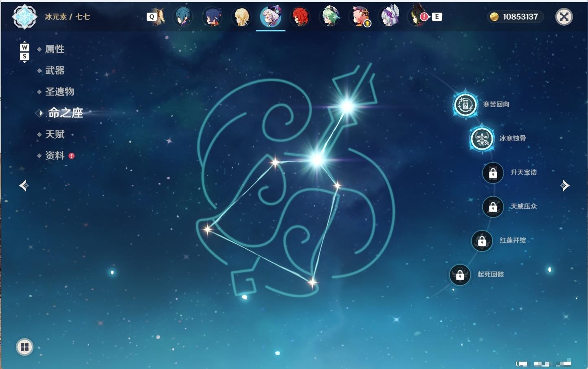The image size is (588, 369).
Task: Switch to the red-haired Diluc portrait
Action: pos(300,17)
